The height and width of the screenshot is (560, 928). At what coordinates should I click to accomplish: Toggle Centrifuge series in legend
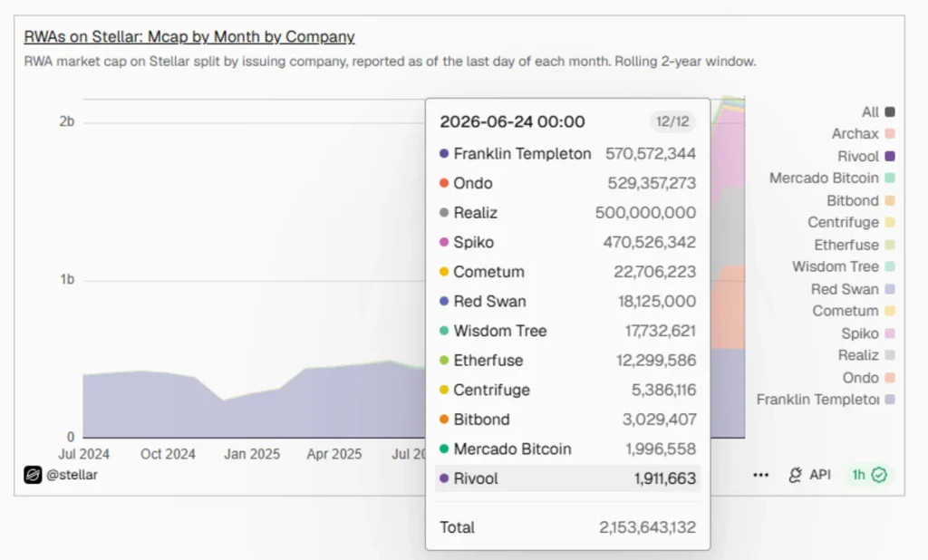click(851, 223)
